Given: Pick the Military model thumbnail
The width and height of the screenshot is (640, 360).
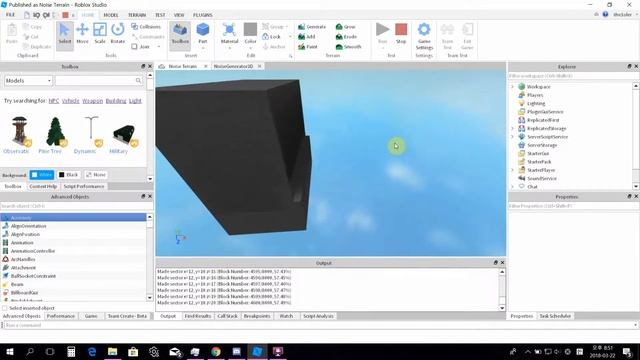Looking at the screenshot, I should (x=125, y=135).
